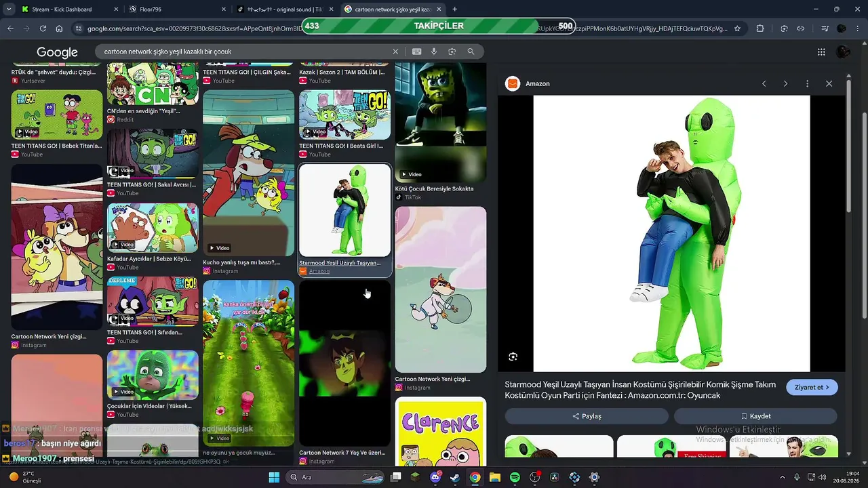Screen dimensions: 868x488
Task: Start a voice search with the microphone
Action: click(x=434, y=52)
